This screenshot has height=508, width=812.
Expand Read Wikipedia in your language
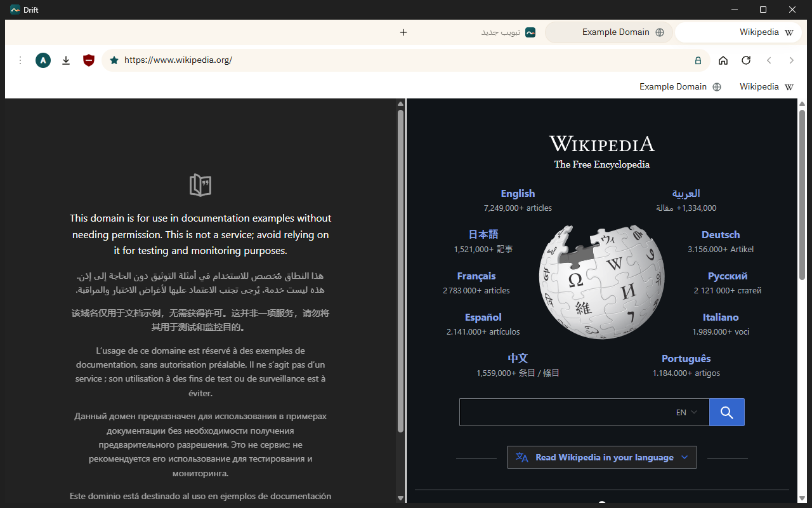[x=602, y=457]
